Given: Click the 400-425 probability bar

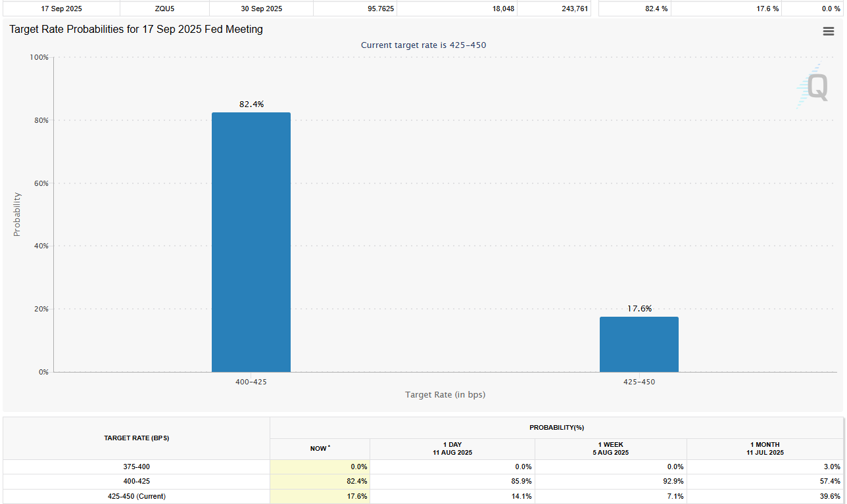Looking at the screenshot, I should click(x=251, y=242).
